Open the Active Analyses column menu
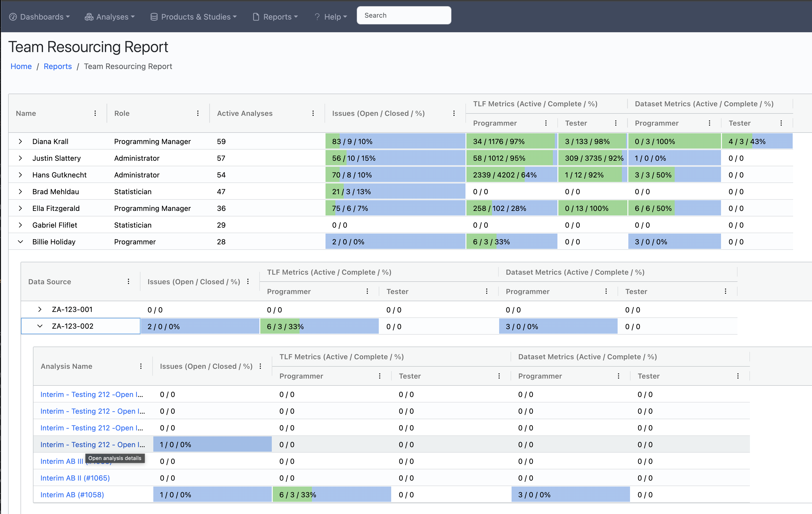The width and height of the screenshot is (812, 514). point(313,113)
